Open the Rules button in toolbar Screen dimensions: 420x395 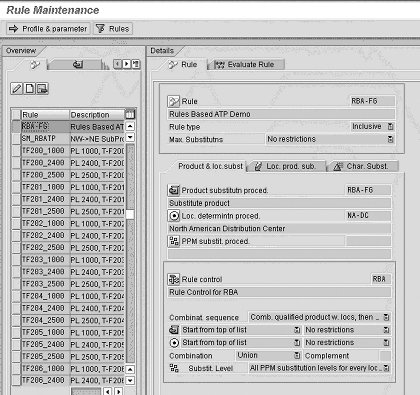[x=113, y=29]
